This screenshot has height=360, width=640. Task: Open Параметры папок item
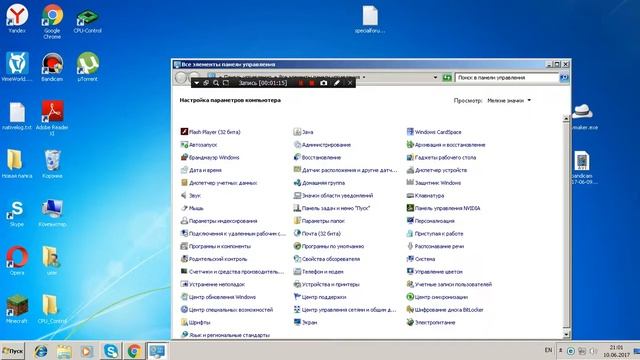pos(319,221)
